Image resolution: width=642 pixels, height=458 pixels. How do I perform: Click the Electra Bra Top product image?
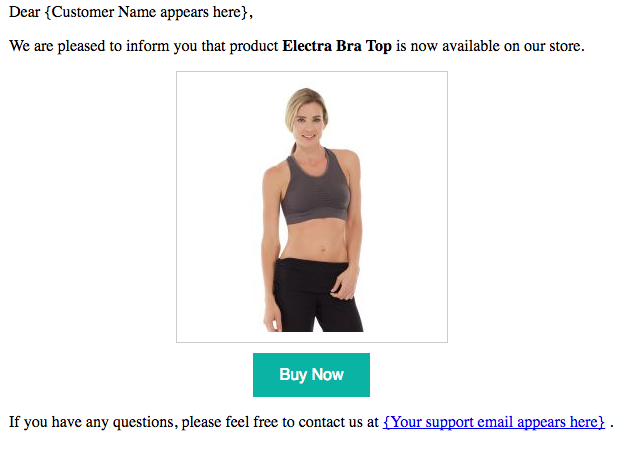click(x=312, y=207)
